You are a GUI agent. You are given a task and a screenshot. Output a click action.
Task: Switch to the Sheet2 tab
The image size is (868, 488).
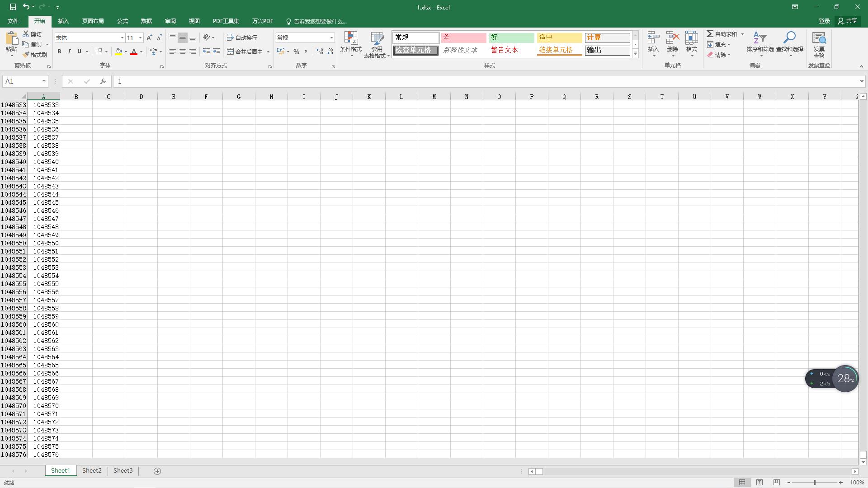point(92,471)
